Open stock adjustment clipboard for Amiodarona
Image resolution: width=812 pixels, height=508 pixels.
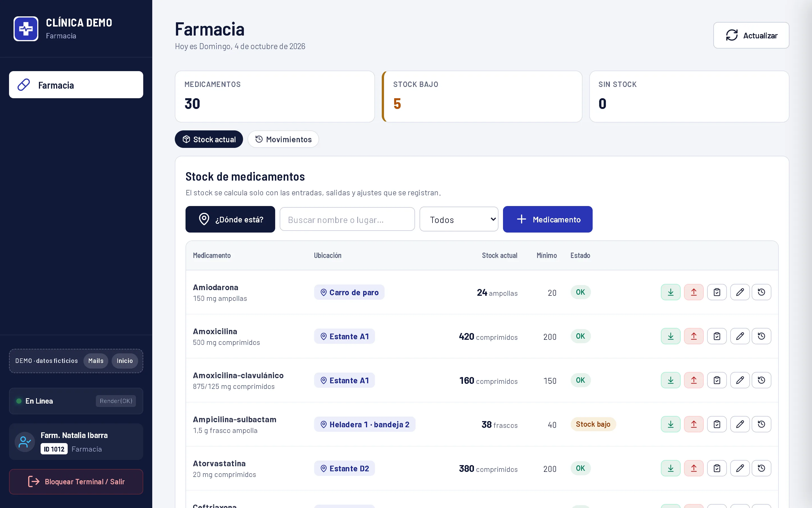717,292
